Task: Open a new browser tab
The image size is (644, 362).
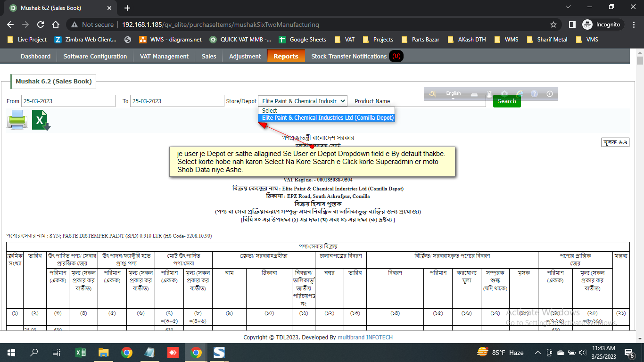Action: point(127,8)
